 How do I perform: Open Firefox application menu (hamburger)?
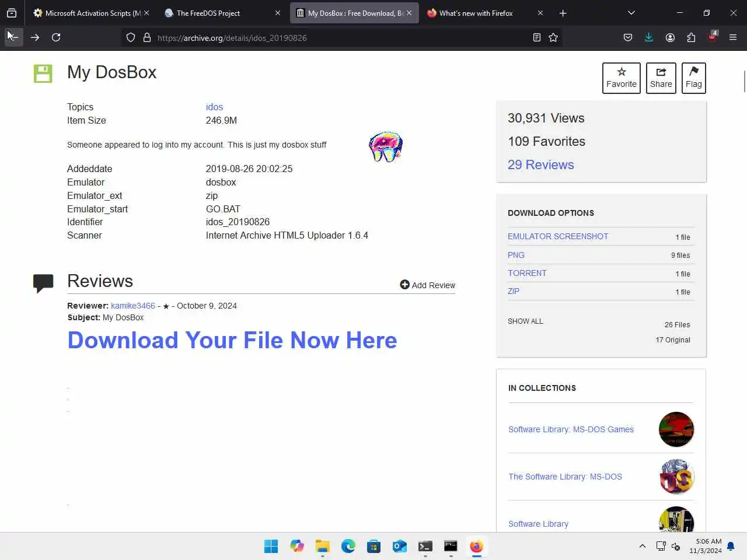tap(733, 37)
